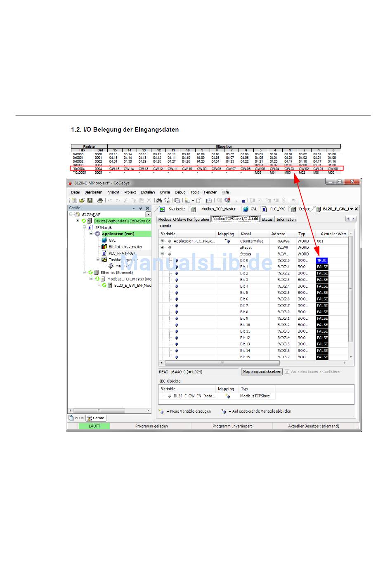Screen dimensions: 392x569
Task: Click the Application gear icon in tree
Action: click(x=98, y=234)
